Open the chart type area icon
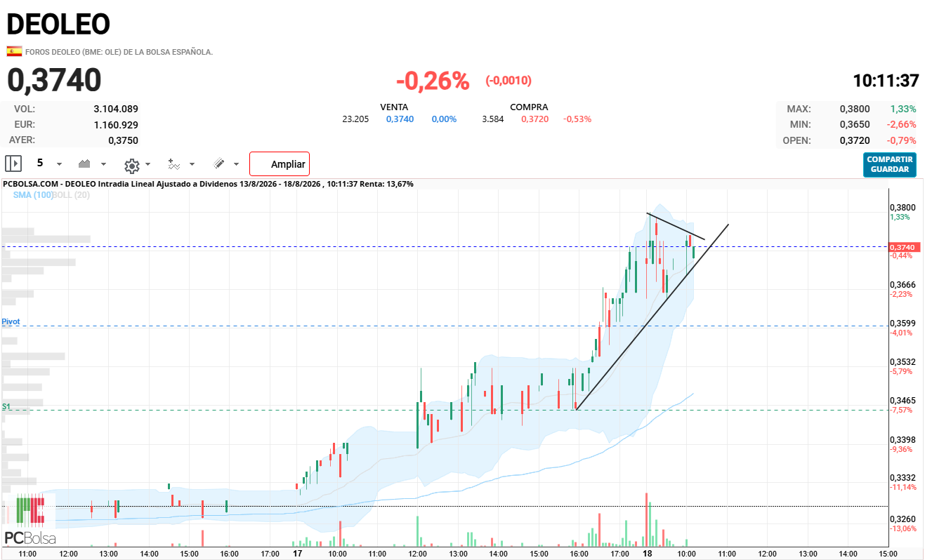 click(x=85, y=164)
